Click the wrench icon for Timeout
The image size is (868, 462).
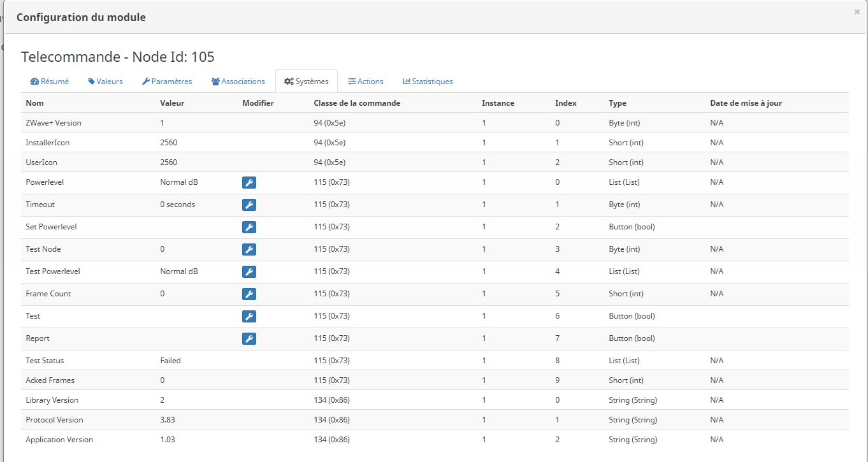pos(249,205)
